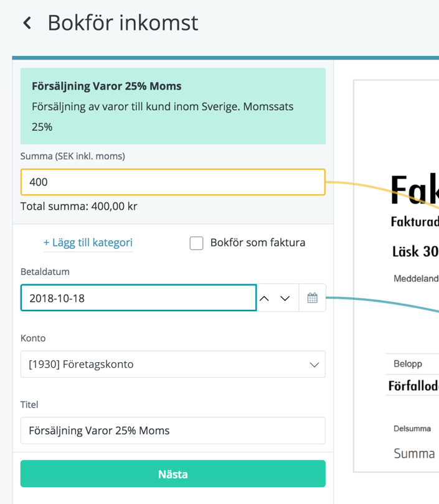Screen dimensions: 439x504
Task: Decrease date with the down chevron
Action: tap(285, 298)
